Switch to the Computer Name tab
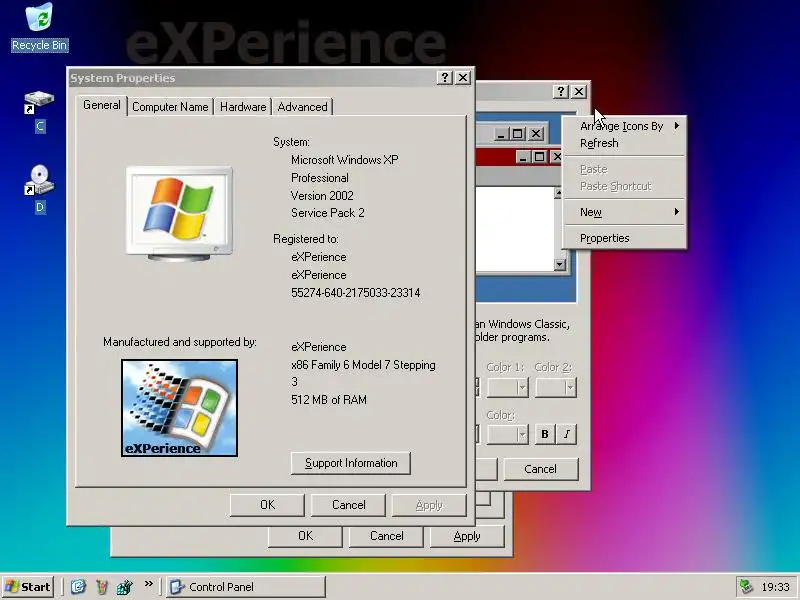Viewport: 800px width, 600px height. 170,107
